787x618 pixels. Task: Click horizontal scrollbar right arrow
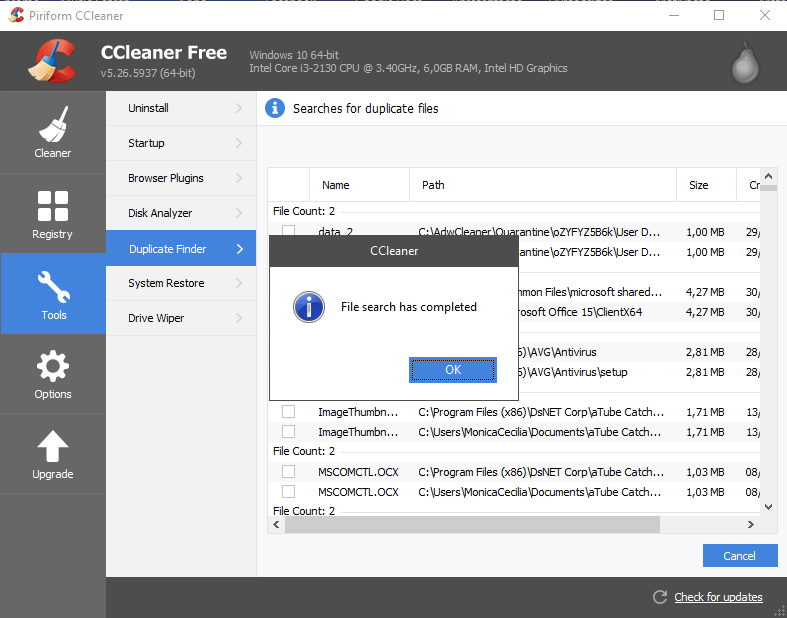click(751, 524)
